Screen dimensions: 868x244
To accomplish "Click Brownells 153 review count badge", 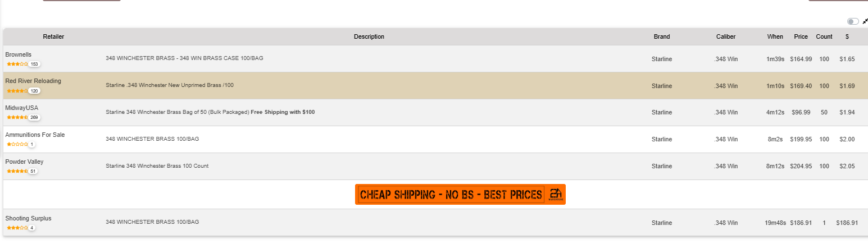I will pos(34,64).
